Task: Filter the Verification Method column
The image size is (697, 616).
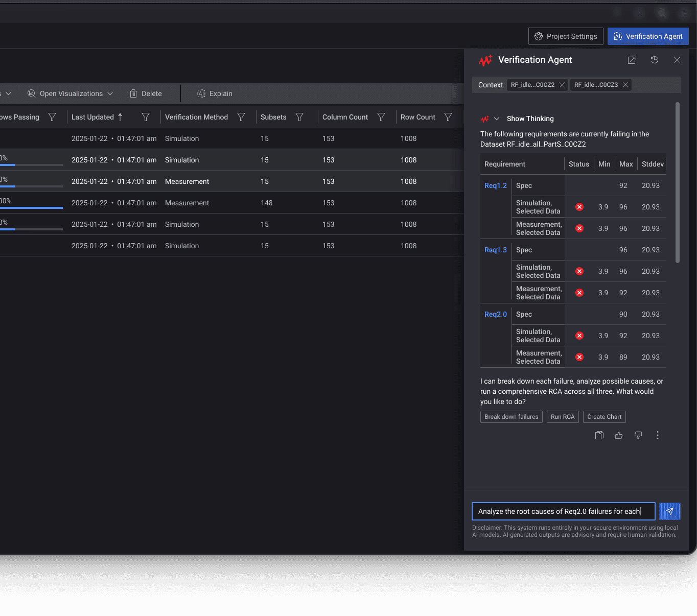Action: click(241, 117)
